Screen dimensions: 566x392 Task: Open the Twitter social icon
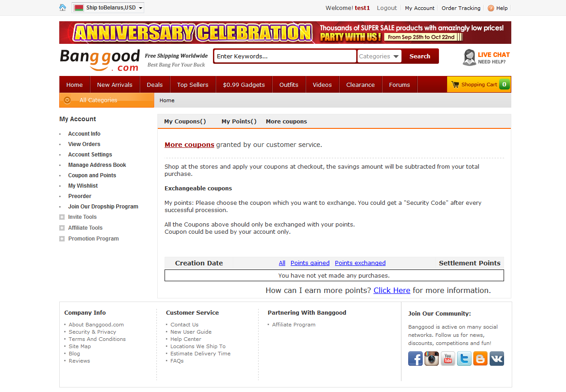[x=464, y=359]
